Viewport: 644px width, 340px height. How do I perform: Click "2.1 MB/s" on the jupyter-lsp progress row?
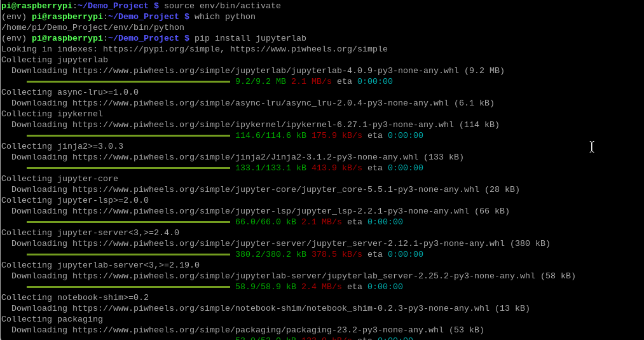point(322,222)
